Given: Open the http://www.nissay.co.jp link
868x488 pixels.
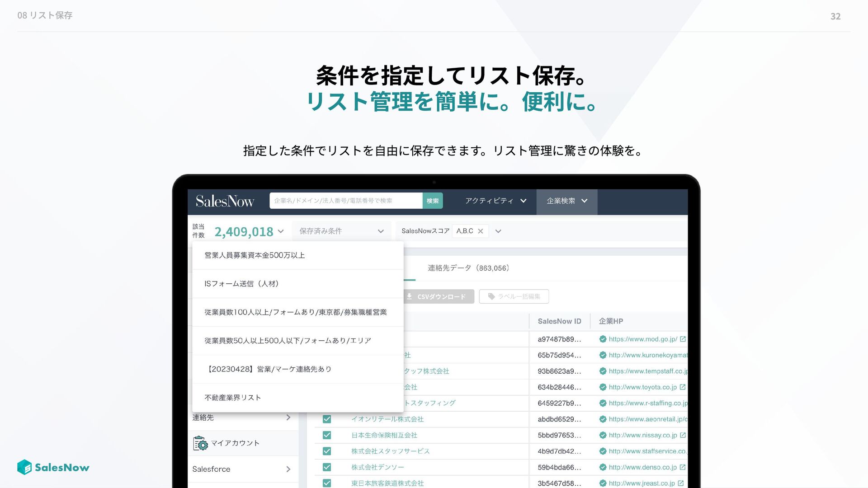Looking at the screenshot, I should coord(642,435).
